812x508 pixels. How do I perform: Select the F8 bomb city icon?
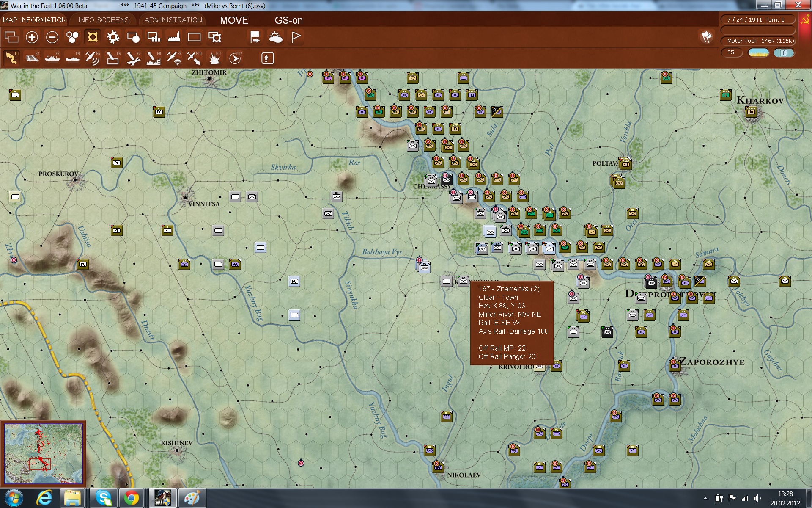click(154, 58)
